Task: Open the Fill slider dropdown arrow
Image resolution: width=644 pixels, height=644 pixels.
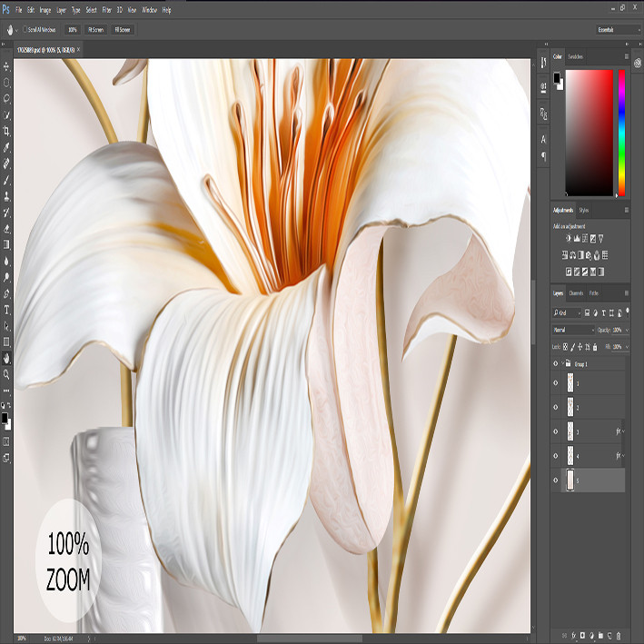Action: (x=627, y=347)
